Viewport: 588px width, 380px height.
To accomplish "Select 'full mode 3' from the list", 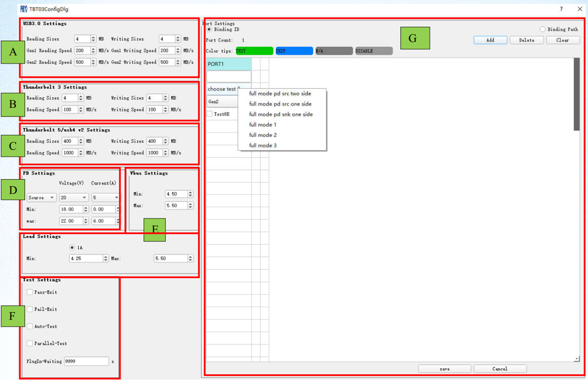I will click(x=262, y=145).
